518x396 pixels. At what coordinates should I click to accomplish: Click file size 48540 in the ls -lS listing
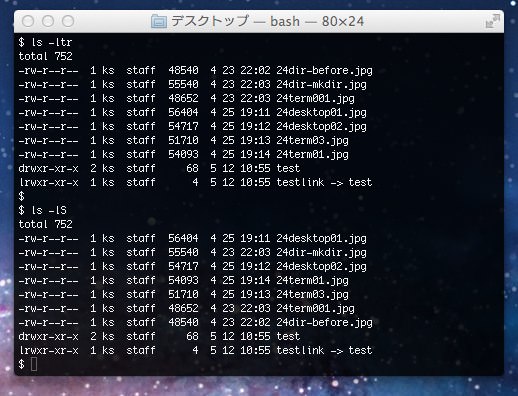click(x=183, y=322)
